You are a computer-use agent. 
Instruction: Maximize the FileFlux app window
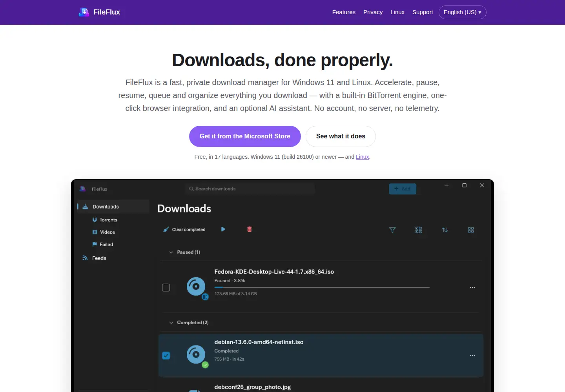click(x=464, y=185)
